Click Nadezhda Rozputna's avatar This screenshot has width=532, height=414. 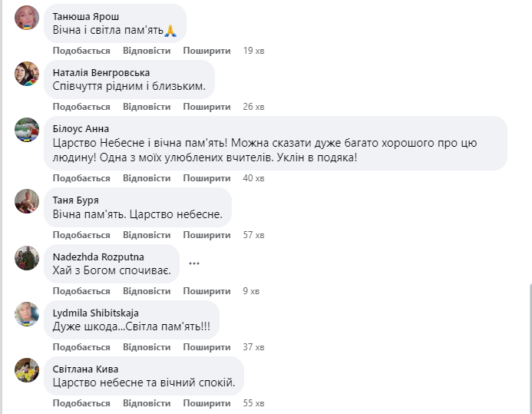click(x=27, y=258)
